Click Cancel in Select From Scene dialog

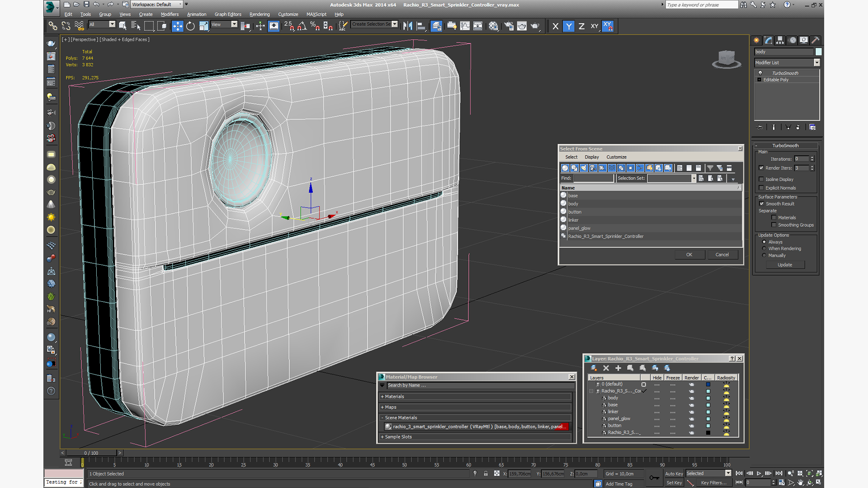[722, 254]
